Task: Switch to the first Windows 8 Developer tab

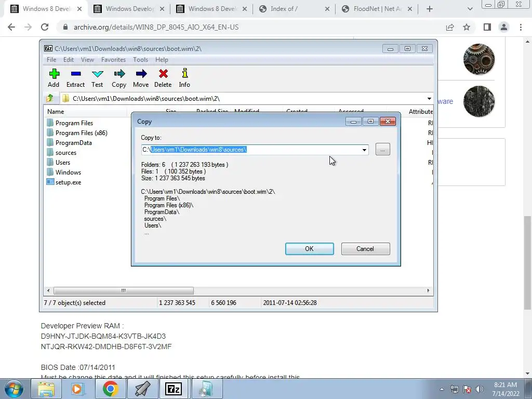Action: pos(46,9)
